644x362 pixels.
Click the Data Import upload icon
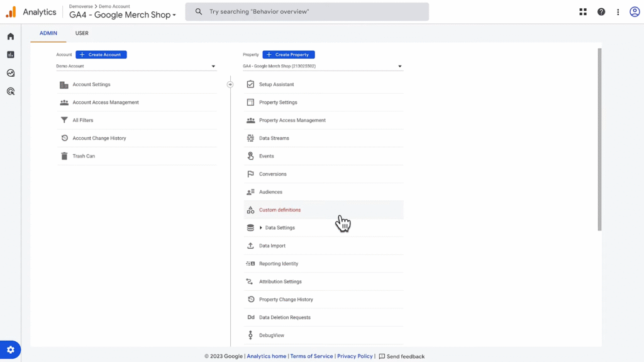coord(250,246)
